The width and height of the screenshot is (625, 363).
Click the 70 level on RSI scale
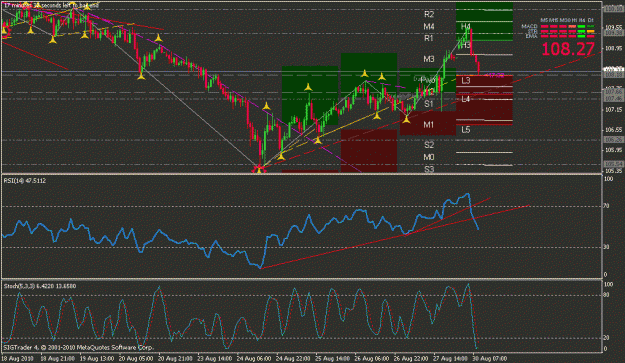(x=606, y=206)
